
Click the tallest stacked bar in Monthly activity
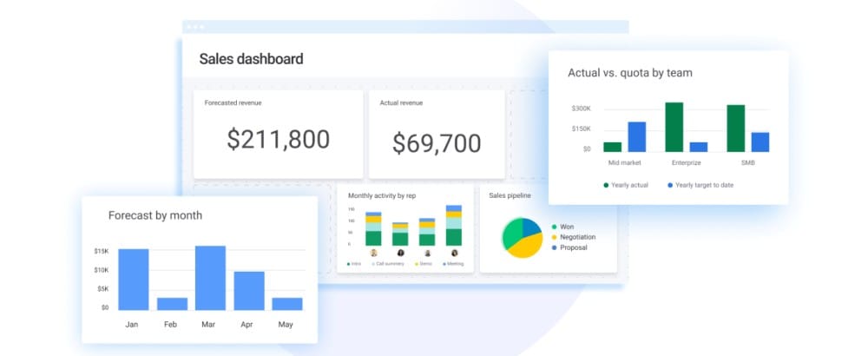[454, 226]
